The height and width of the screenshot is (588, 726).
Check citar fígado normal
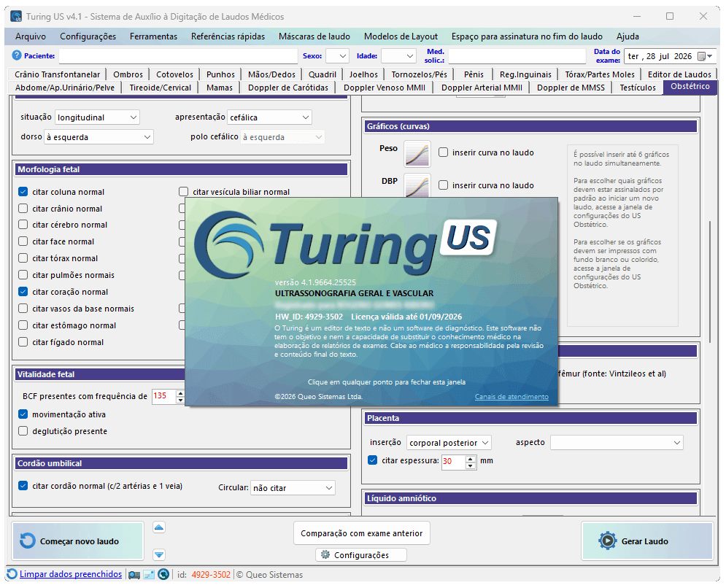(23, 342)
